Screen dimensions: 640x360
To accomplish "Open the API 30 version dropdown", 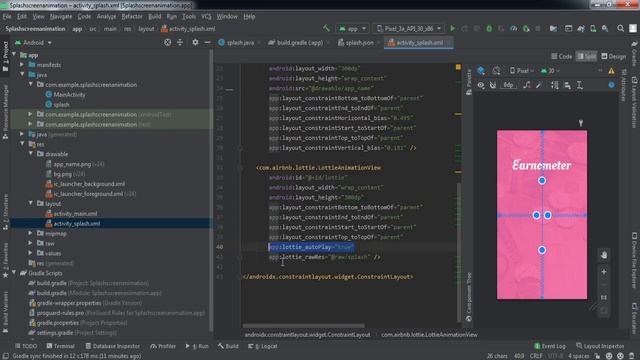I will [x=550, y=71].
